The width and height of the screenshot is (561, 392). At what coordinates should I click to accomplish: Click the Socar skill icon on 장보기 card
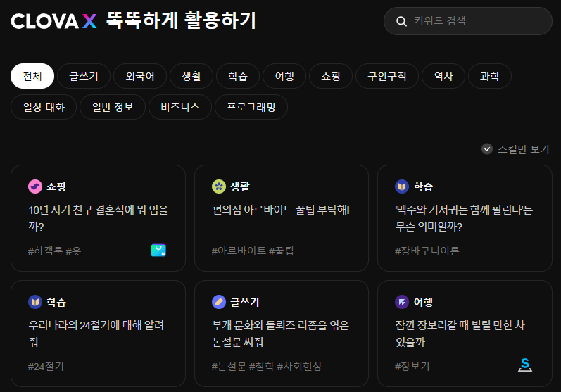tap(524, 365)
